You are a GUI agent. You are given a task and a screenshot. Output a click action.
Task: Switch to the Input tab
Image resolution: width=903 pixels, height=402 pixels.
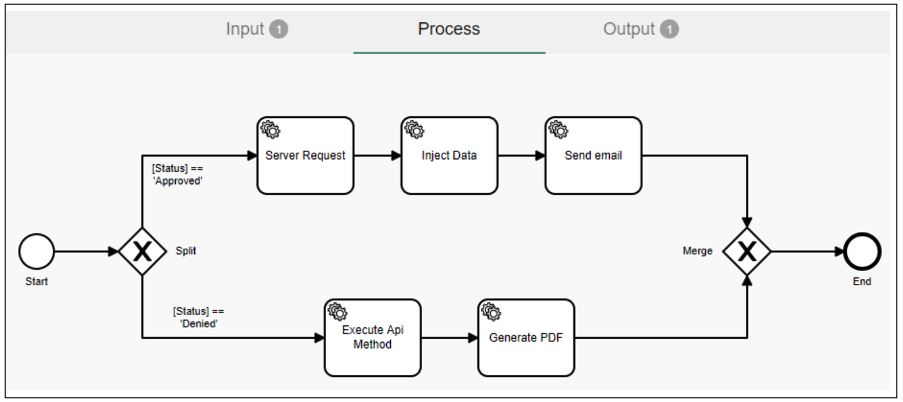coord(245,29)
